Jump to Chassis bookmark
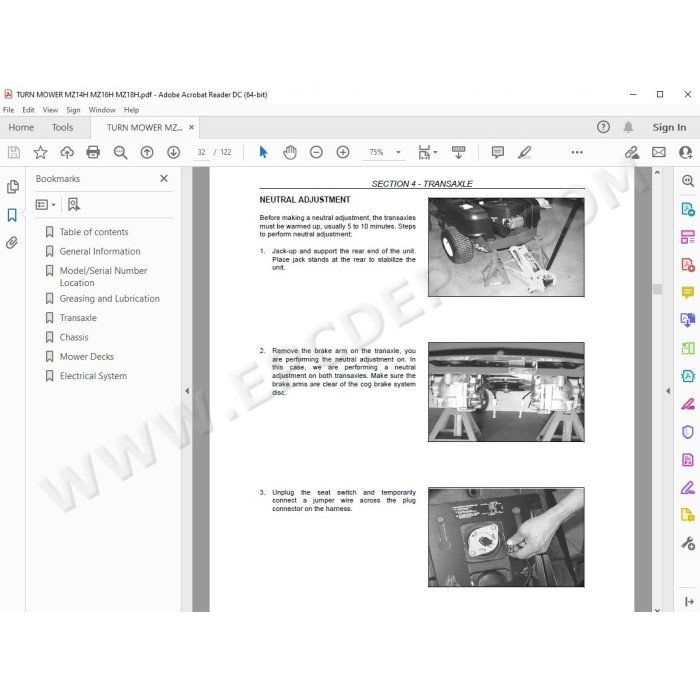 coord(74,337)
